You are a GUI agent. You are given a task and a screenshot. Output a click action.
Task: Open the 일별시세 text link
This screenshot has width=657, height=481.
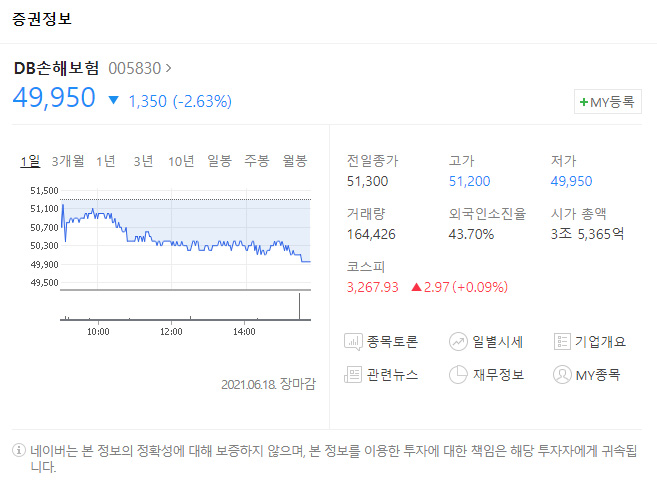[498, 342]
